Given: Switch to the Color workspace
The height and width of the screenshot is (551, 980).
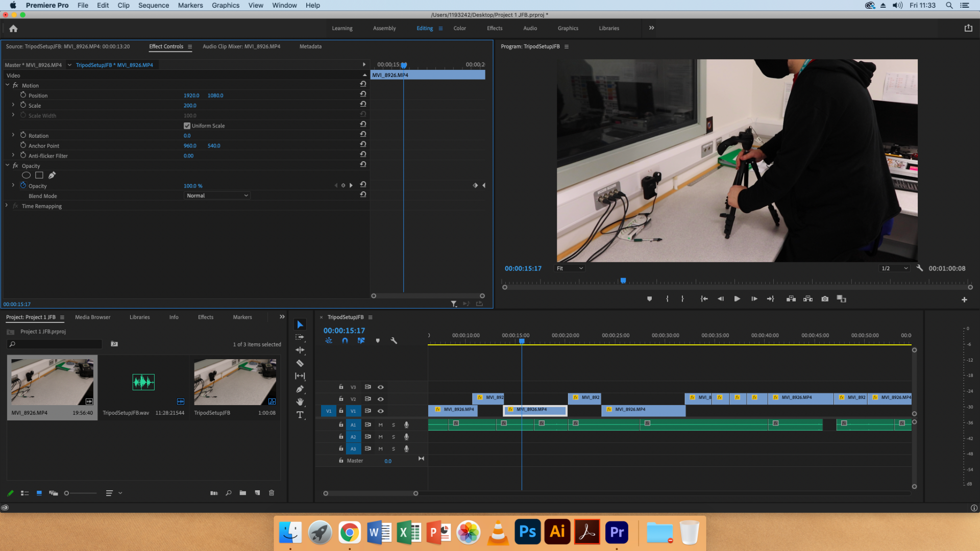Looking at the screenshot, I should tap(459, 28).
